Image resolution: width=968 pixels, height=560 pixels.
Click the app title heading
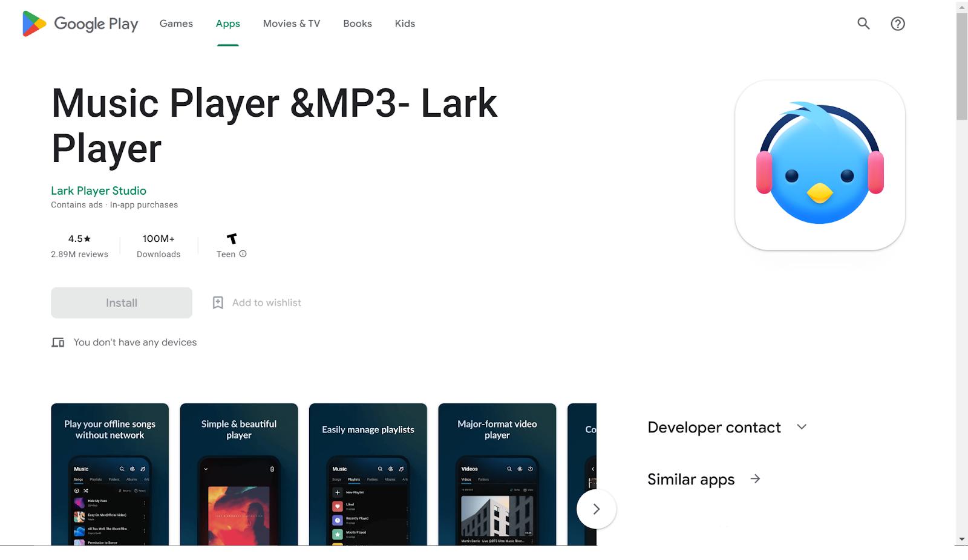click(x=275, y=126)
